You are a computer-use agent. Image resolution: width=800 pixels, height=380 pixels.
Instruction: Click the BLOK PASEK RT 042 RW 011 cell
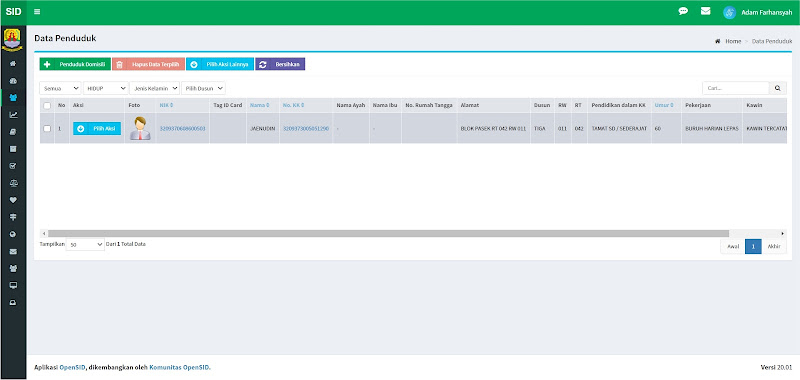493,129
